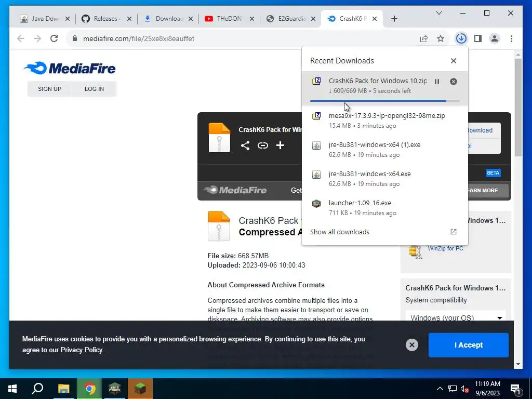Image resolution: width=532 pixels, height=399 pixels.
Task: Cancel the CrashK6 Pack for Windows 10.zip download
Action: [453, 82]
